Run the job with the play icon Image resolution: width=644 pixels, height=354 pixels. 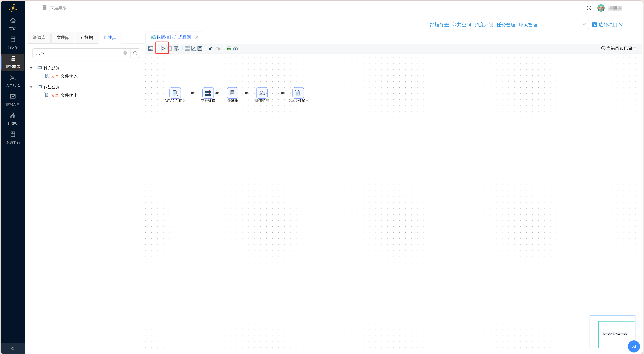point(163,48)
